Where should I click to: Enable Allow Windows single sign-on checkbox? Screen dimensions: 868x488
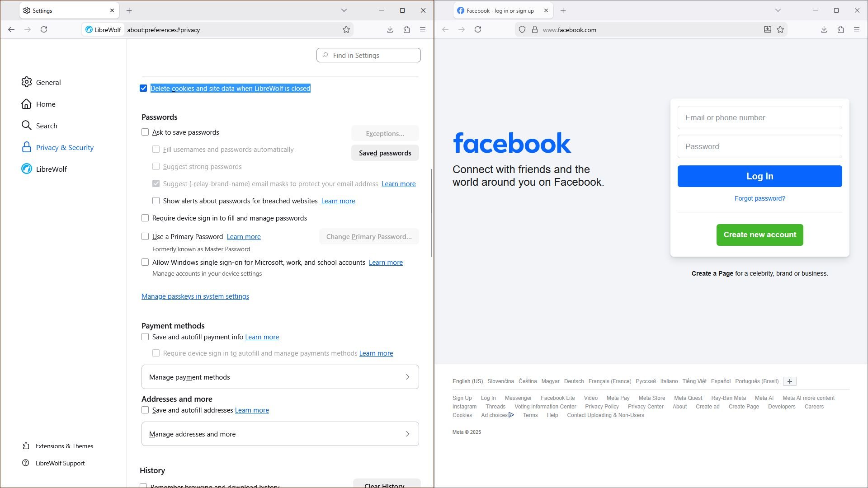click(145, 262)
